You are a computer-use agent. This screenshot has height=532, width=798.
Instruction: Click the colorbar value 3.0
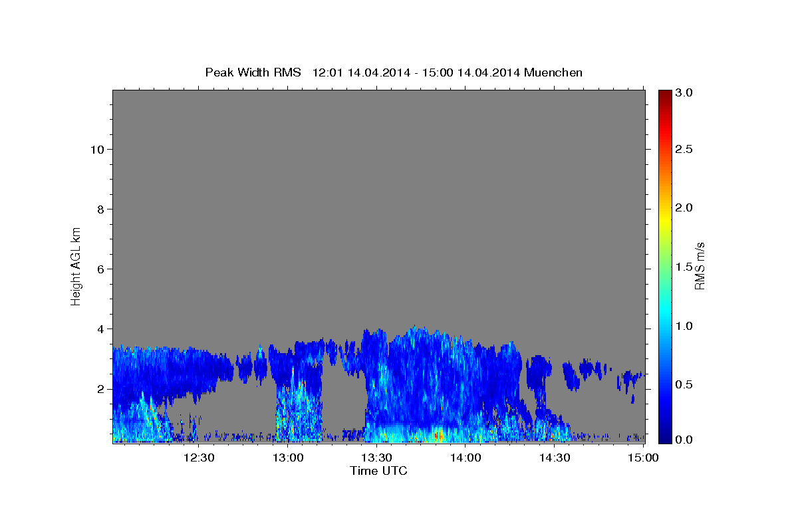pos(685,93)
